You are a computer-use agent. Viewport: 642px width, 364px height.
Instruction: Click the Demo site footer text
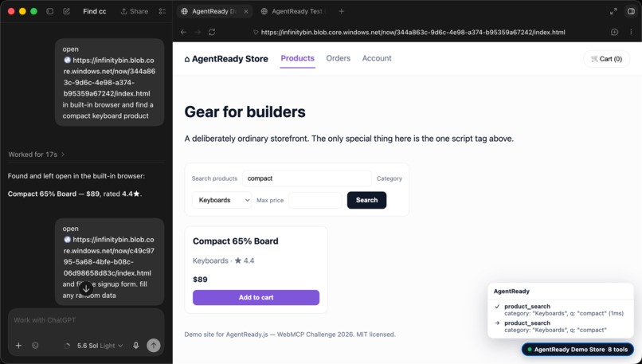290,335
